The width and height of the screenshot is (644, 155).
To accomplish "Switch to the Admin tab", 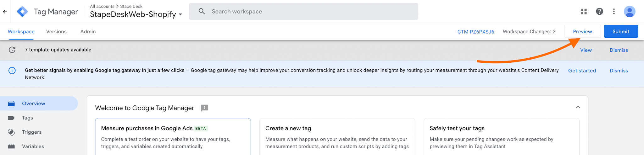I will point(88,32).
